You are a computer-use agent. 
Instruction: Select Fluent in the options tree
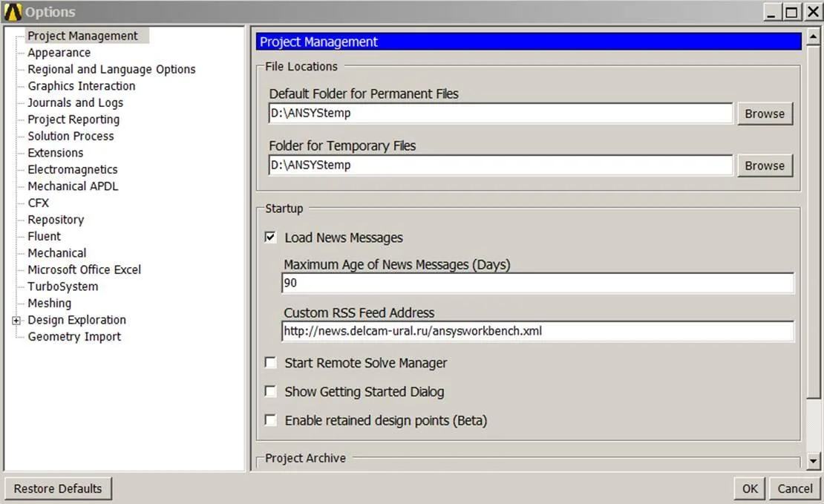tap(44, 237)
